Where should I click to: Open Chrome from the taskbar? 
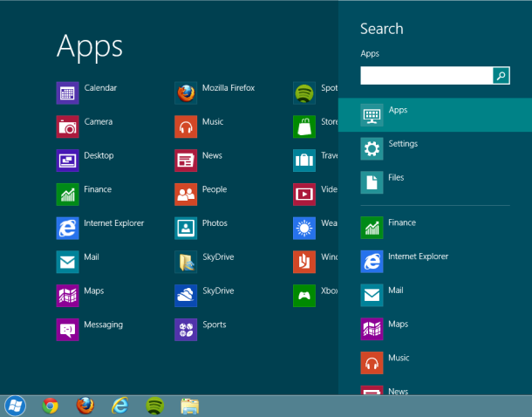click(51, 406)
